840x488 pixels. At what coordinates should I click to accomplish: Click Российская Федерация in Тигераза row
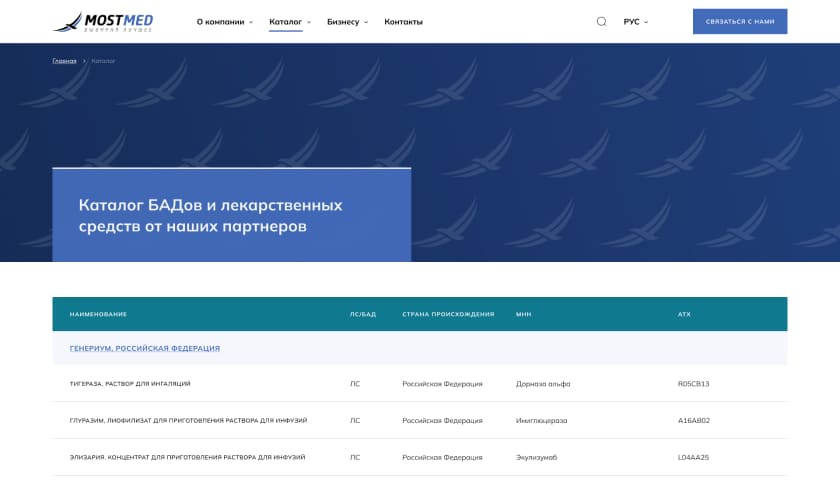(x=442, y=384)
